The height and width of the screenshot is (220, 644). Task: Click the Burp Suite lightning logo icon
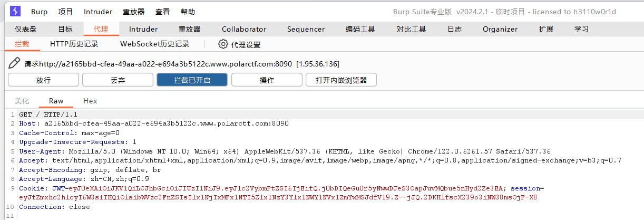click(x=15, y=11)
